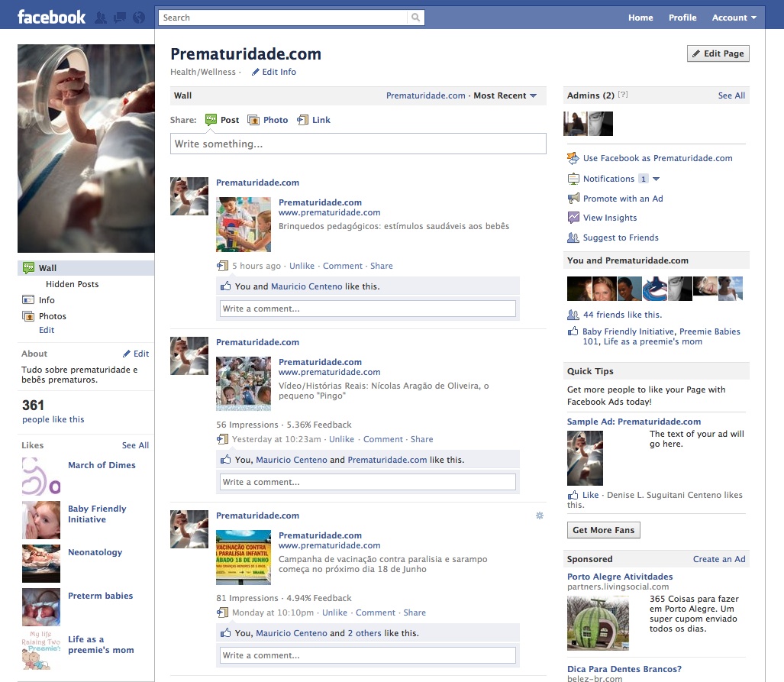The image size is (784, 682).
Task: Open Porto Alegre Atividades sponsored ad
Action: 620,577
